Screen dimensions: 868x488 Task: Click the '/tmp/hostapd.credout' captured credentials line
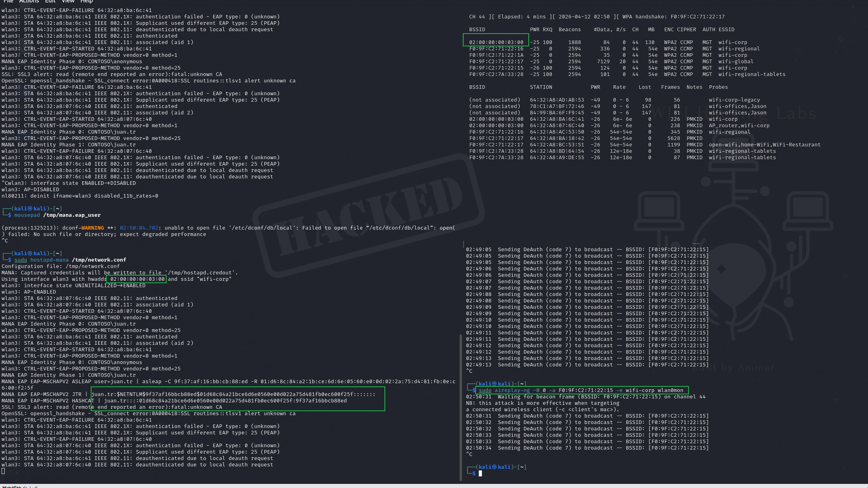click(120, 273)
